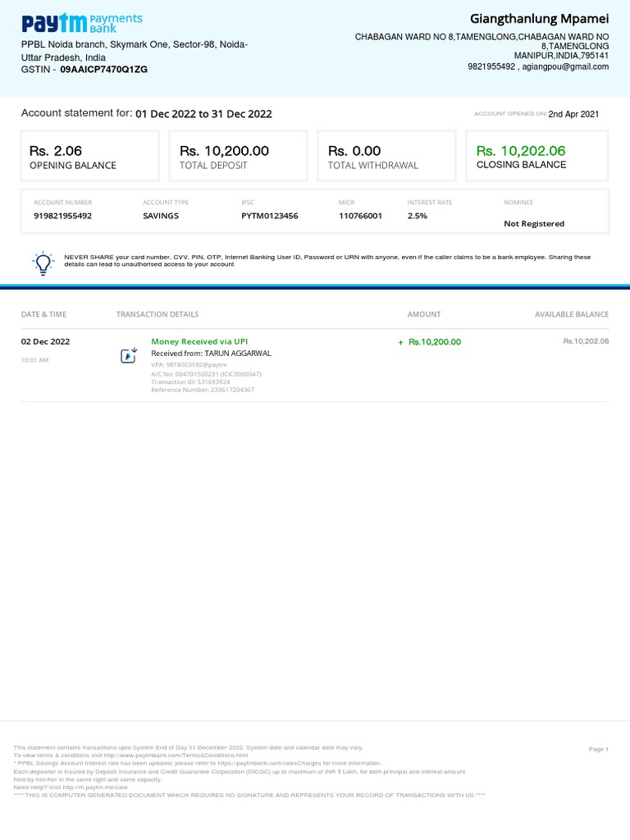Click the Paytm Payments Bank logo
Viewport: 630px width, 840px height.
(81, 23)
